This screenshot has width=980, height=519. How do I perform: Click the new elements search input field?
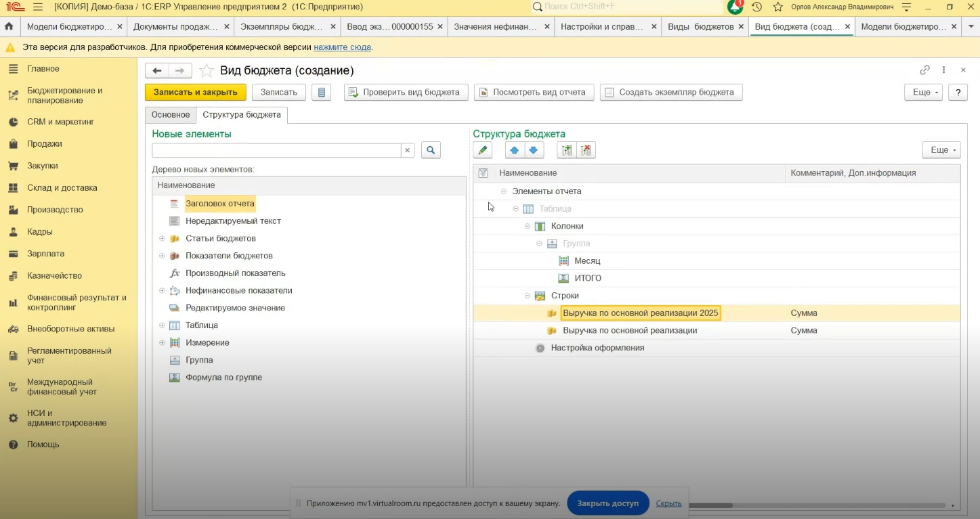click(276, 150)
